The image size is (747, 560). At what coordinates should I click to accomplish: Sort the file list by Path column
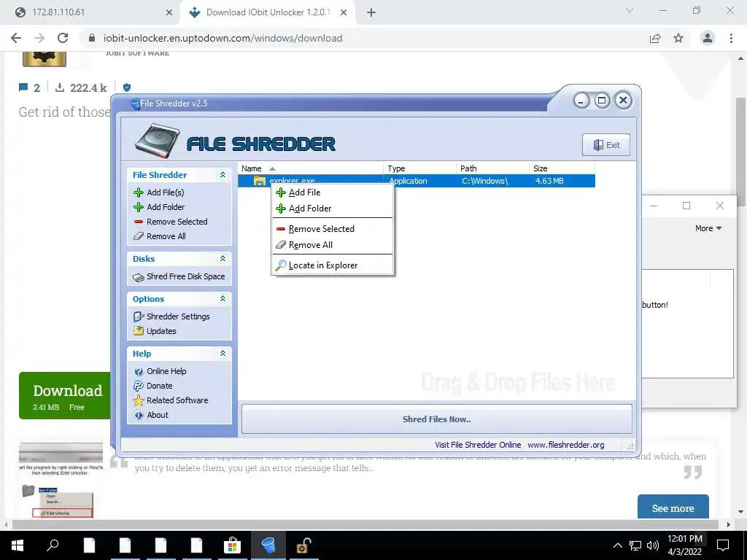pos(492,168)
